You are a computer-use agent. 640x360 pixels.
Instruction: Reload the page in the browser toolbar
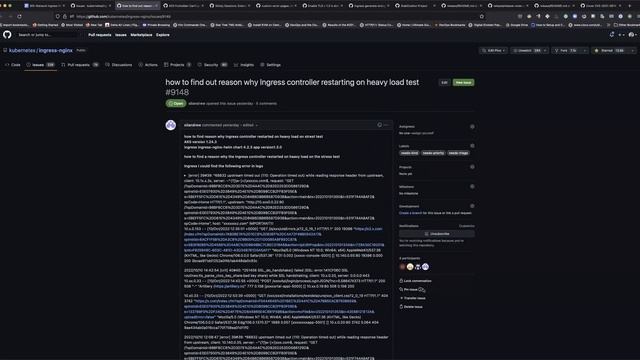pyautogui.click(x=19, y=16)
